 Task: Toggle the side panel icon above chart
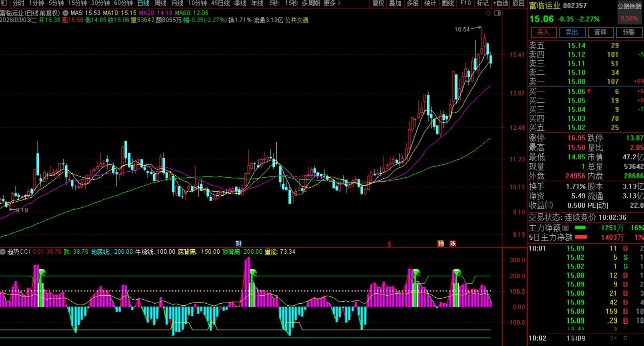point(497,13)
